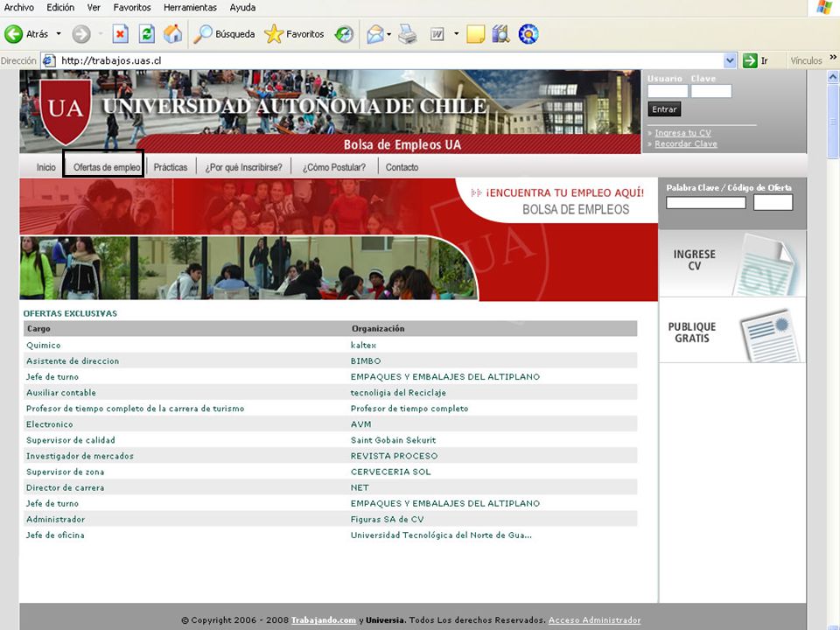Click the yellow note toolbar icon

(475, 34)
